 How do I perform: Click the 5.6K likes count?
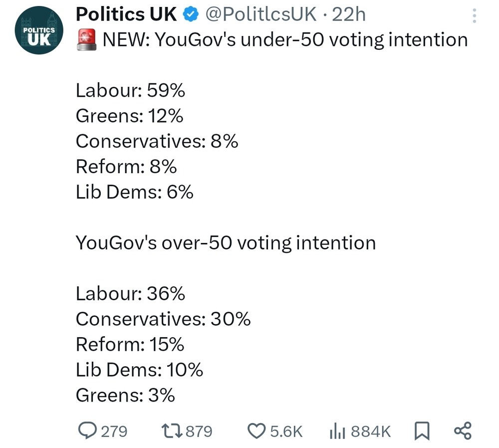click(286, 431)
